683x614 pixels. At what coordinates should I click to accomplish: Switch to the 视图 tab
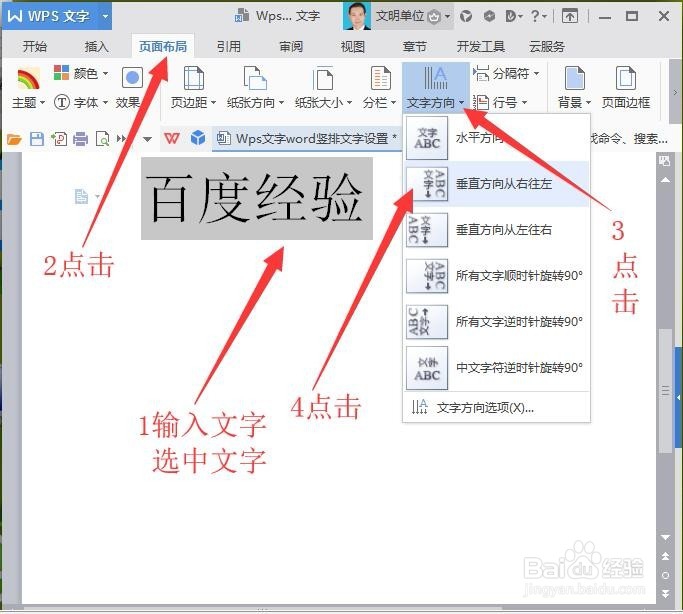(x=353, y=46)
